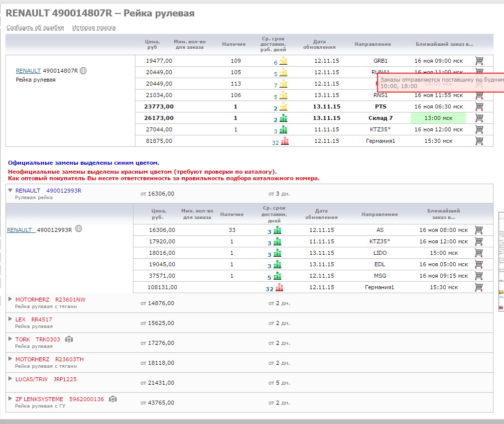
Task: Expand the MOTORHERZ R23601NW offers
Action: coord(10,299)
